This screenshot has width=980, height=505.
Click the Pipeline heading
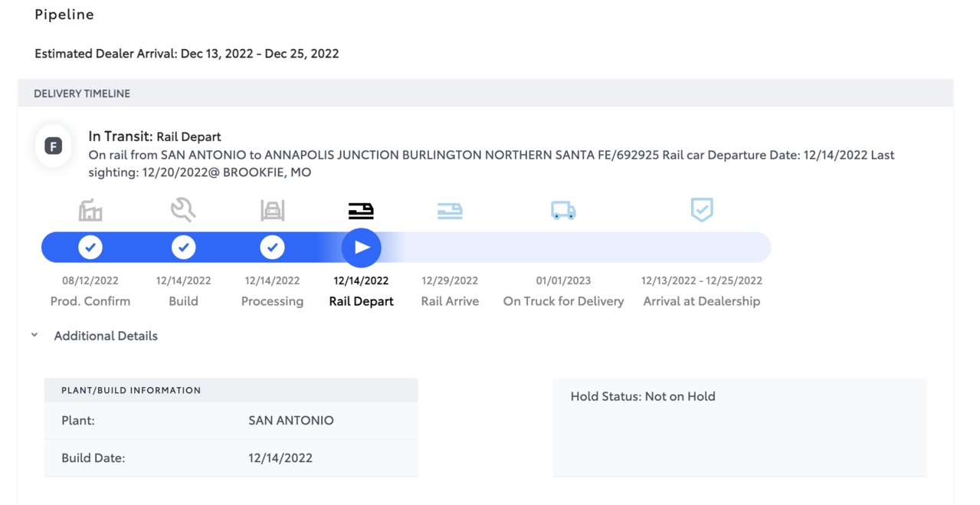pyautogui.click(x=64, y=14)
